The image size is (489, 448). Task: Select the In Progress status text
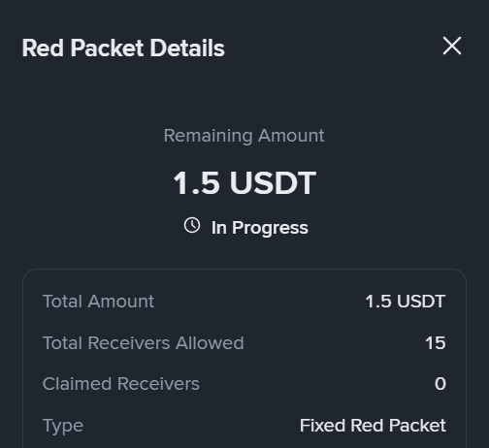[x=260, y=228]
